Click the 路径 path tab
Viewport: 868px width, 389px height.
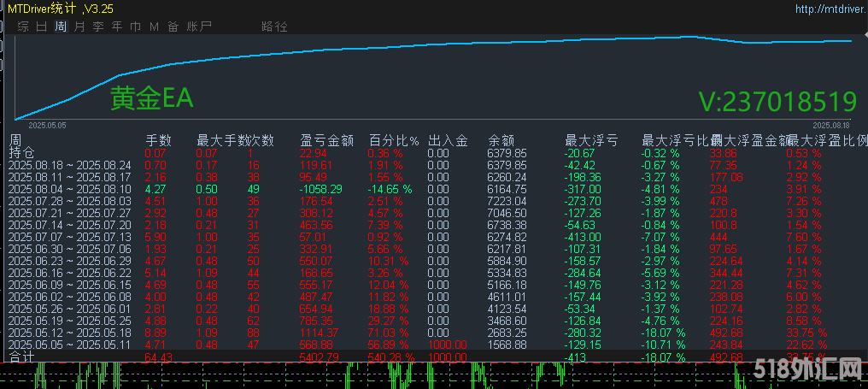(274, 26)
